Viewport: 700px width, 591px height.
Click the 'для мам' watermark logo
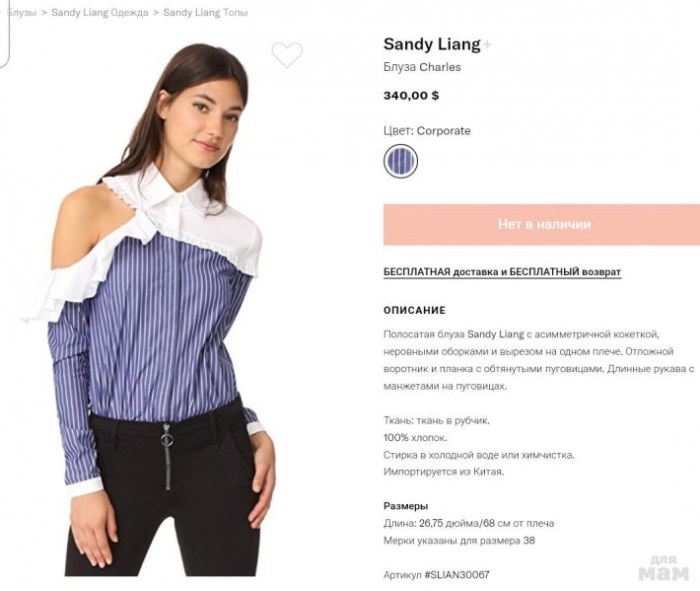[x=664, y=568]
